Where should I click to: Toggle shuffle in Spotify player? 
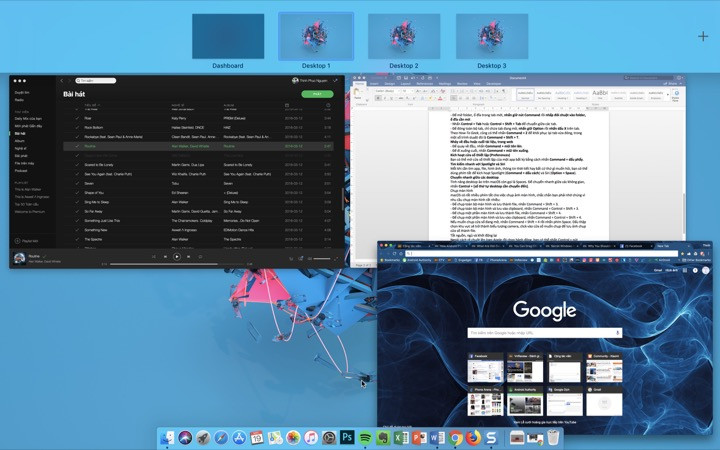click(152, 256)
